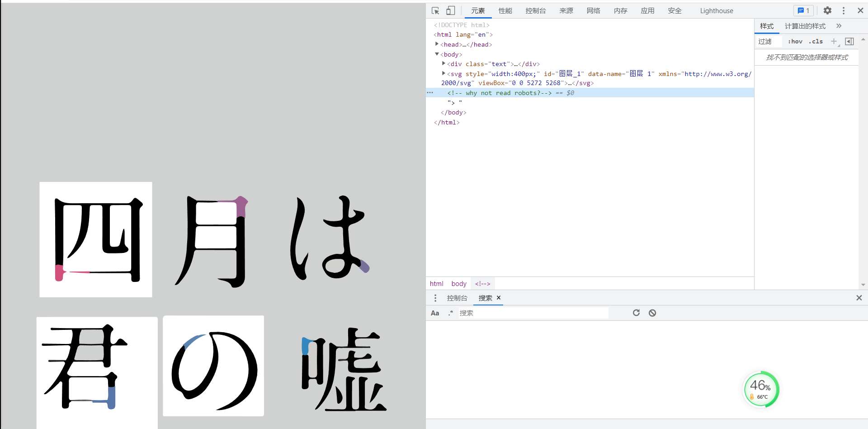Open DevTools customize three-dot menu
Viewport: 868px width, 429px height.
844,10
